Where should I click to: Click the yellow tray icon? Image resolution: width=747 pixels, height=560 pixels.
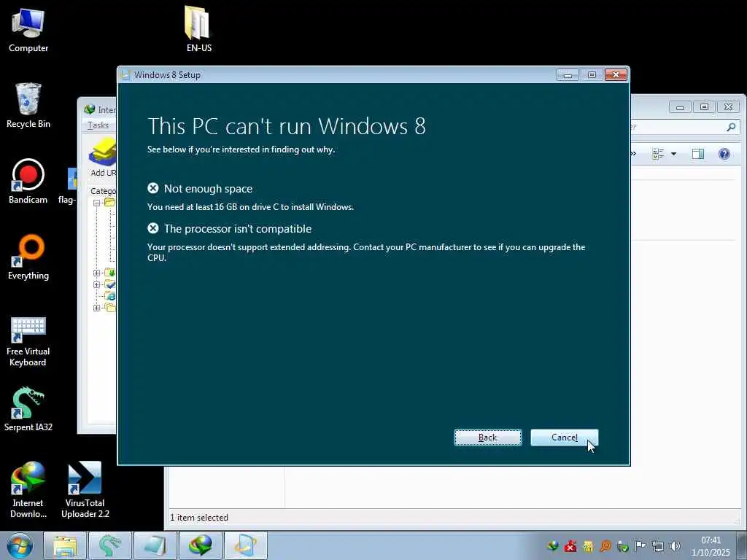tap(588, 546)
